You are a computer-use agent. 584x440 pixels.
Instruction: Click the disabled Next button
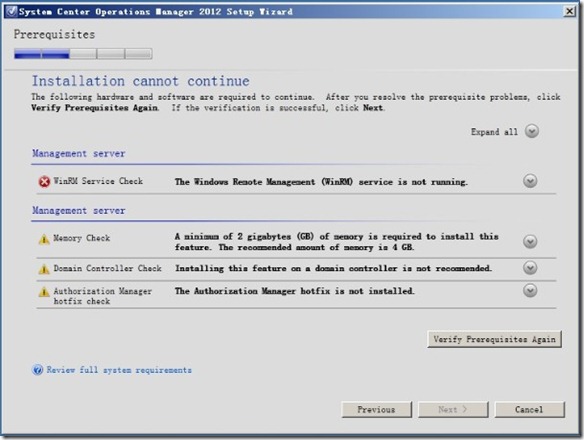453,409
